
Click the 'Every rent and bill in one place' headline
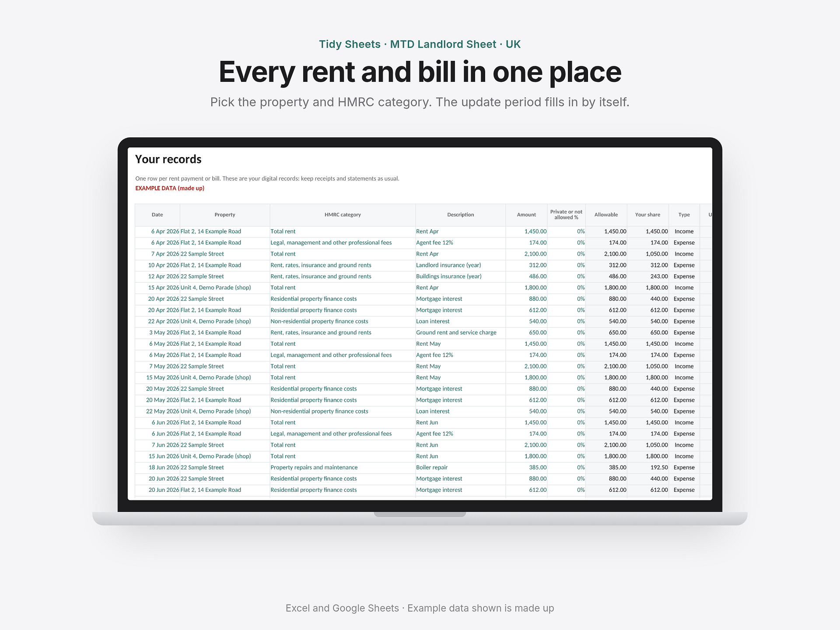420,72
